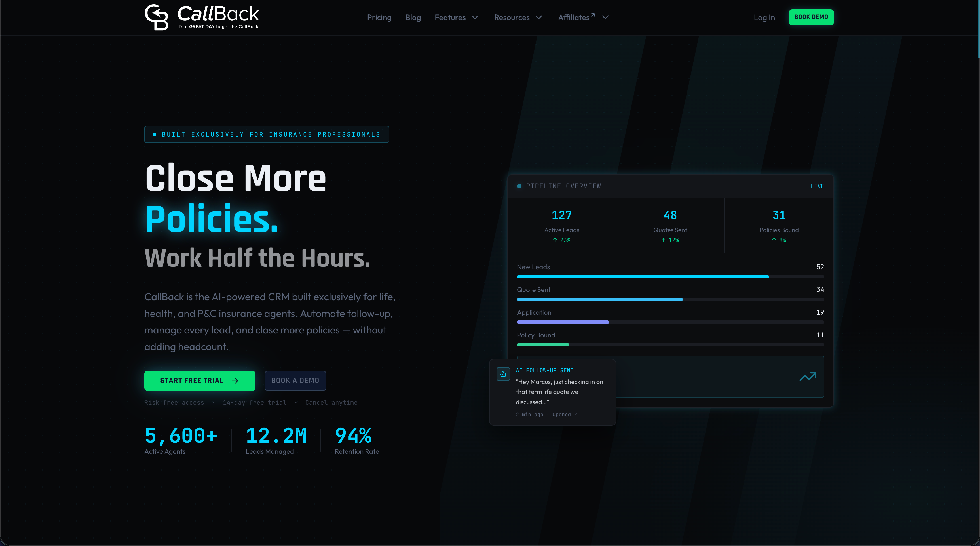Click the Quote Sent progress bar
This screenshot has width=980, height=546.
670,299
